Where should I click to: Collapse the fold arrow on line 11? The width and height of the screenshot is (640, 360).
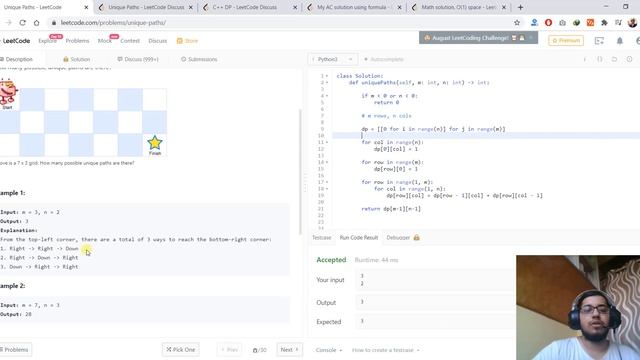327,142
